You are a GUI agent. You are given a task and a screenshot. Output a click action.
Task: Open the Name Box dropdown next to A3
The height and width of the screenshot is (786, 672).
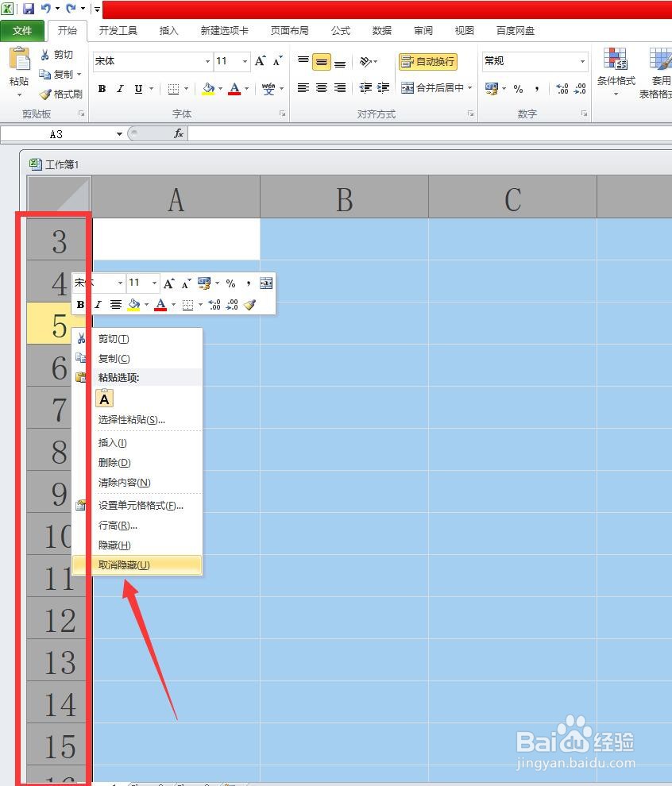[x=119, y=134]
